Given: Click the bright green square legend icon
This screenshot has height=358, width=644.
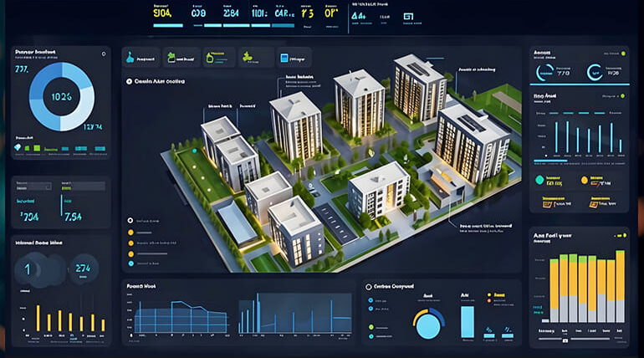Looking at the screenshot, I should (37, 148).
